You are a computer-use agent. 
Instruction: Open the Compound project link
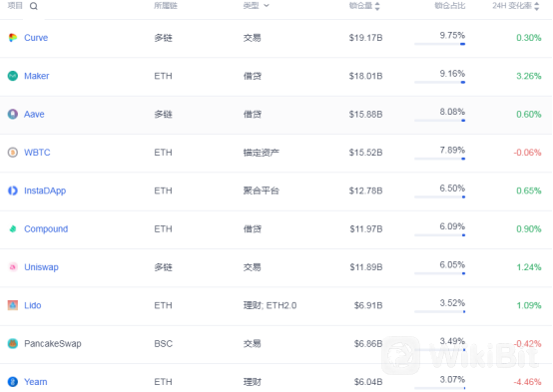pyautogui.click(x=46, y=229)
